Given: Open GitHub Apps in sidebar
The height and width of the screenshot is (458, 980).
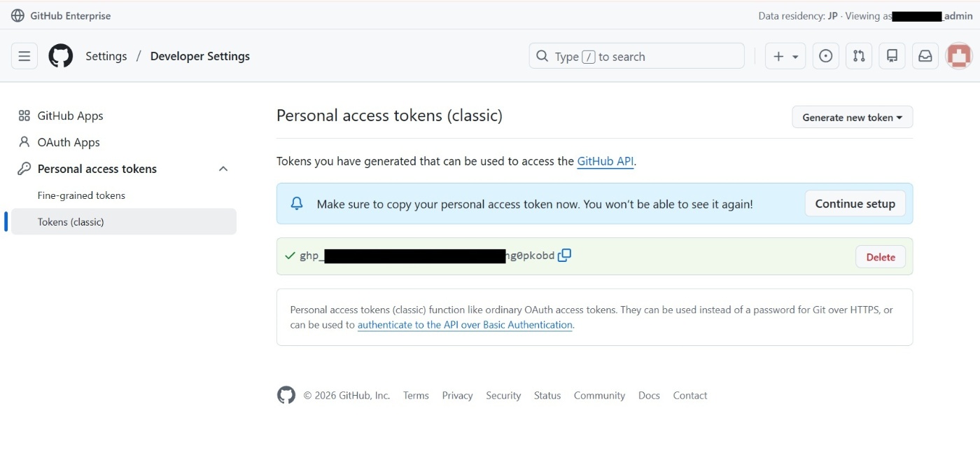Looking at the screenshot, I should pyautogui.click(x=70, y=116).
